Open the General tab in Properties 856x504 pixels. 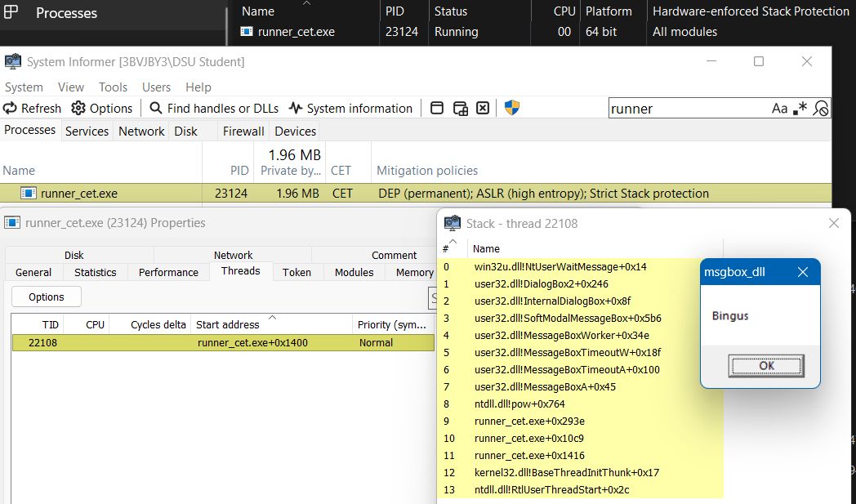pyautogui.click(x=33, y=272)
